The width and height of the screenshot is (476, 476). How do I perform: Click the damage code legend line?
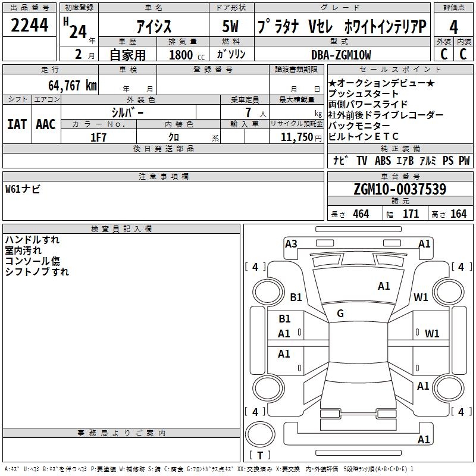pyautogui.click(x=209, y=469)
